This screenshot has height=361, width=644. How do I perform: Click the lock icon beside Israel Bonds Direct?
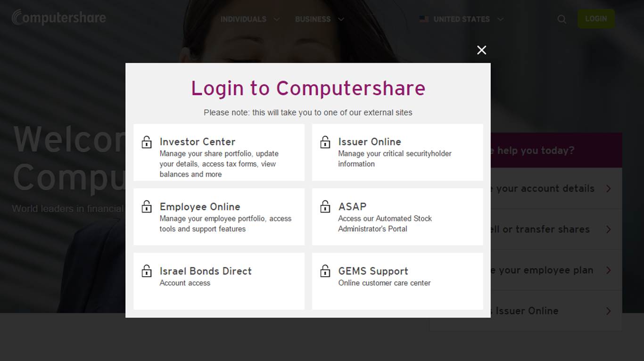[x=147, y=271]
